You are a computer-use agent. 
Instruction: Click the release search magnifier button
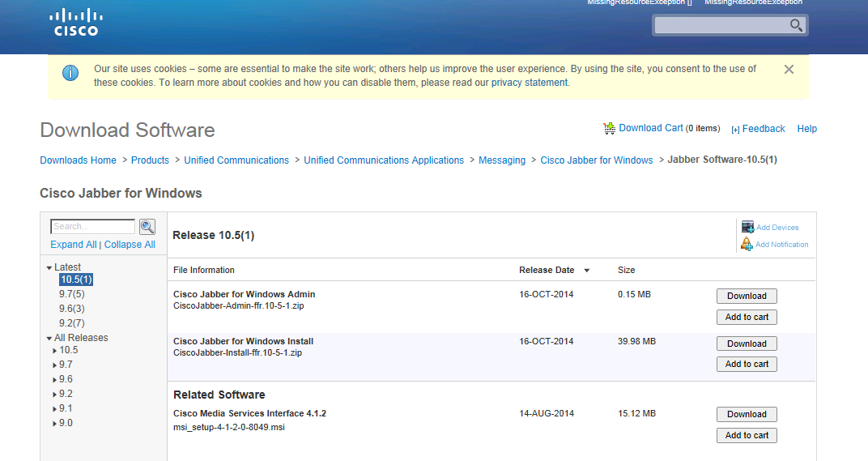(147, 227)
